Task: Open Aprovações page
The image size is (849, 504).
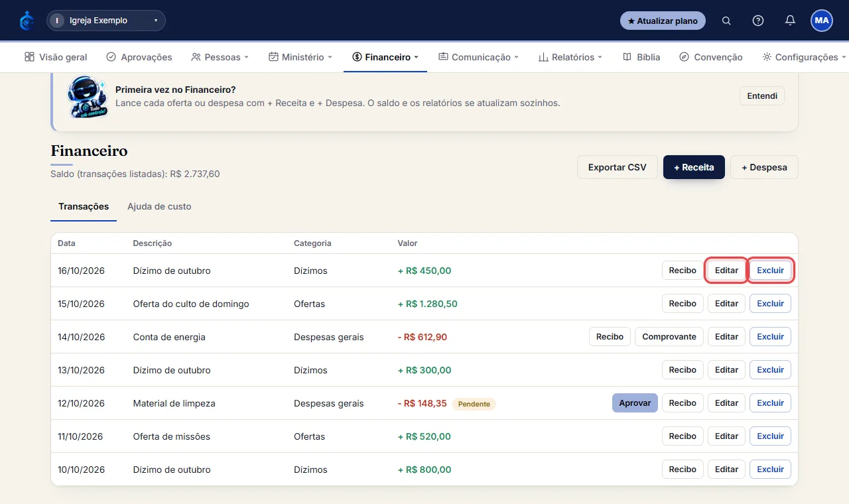Action: [x=139, y=57]
